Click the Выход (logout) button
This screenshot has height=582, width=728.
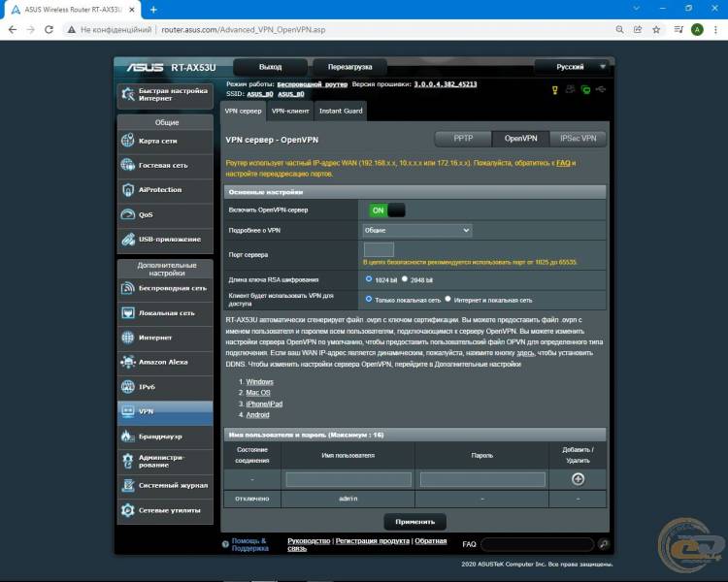click(270, 67)
